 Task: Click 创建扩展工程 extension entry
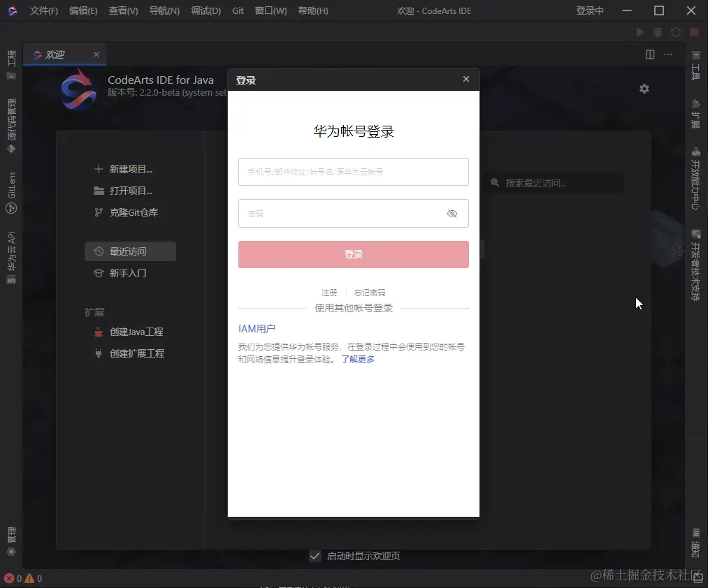[x=129, y=353]
